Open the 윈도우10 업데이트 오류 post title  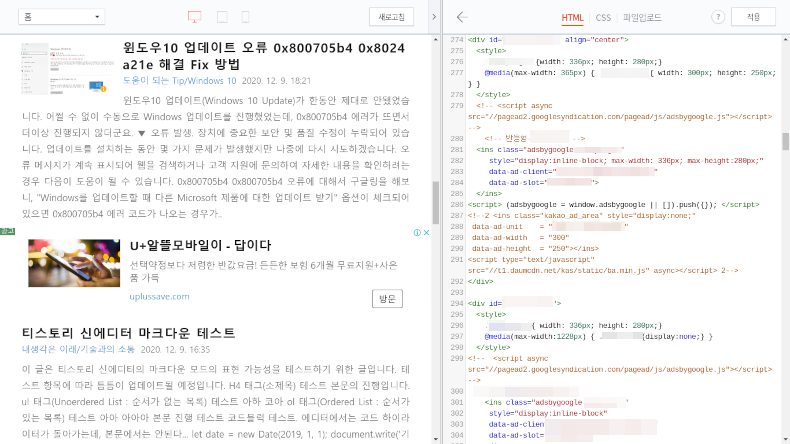tap(264, 56)
